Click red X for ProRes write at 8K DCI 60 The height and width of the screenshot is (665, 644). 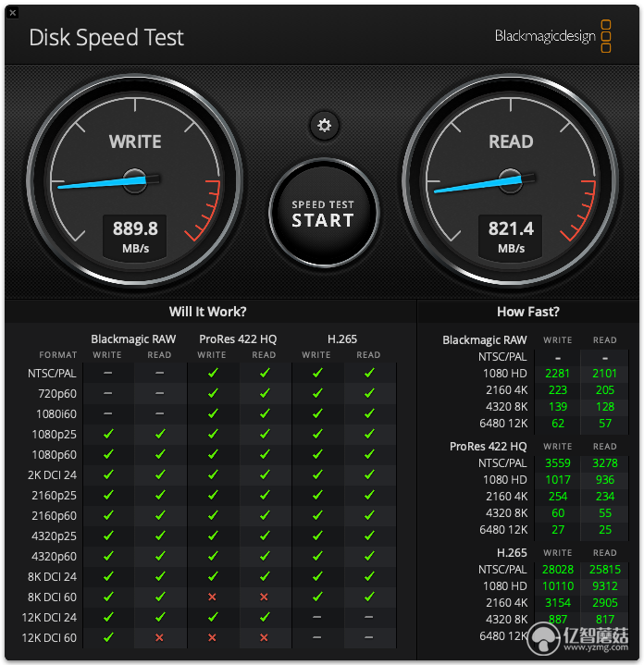[x=212, y=597]
